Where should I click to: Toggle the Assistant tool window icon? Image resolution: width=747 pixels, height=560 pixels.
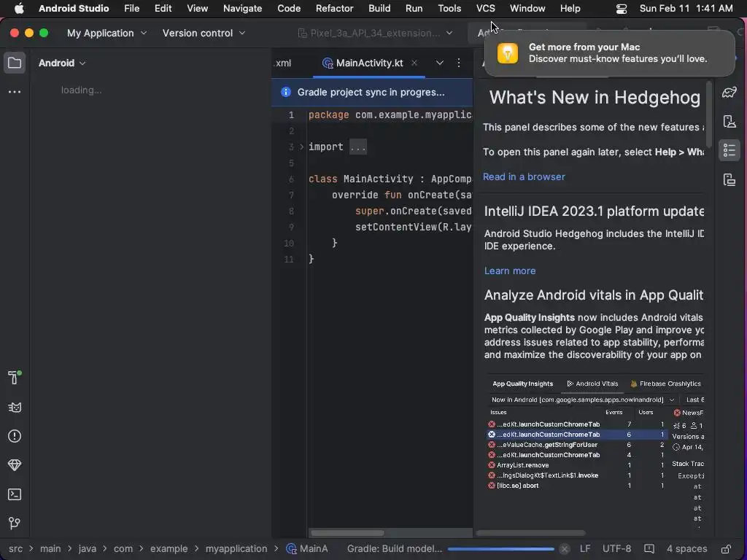[729, 150]
